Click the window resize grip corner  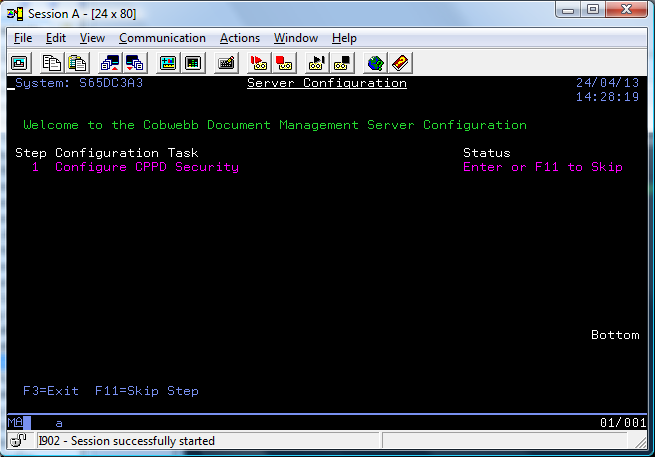click(641, 441)
